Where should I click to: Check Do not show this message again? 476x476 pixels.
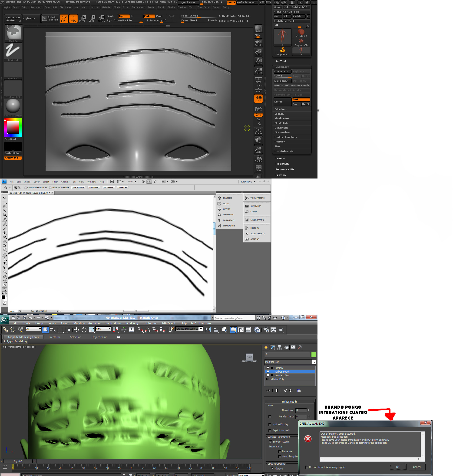(x=307, y=467)
